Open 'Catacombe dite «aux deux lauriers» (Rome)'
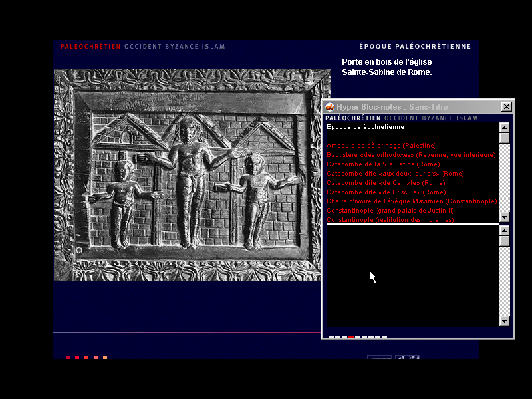The width and height of the screenshot is (532, 399). tap(395, 174)
